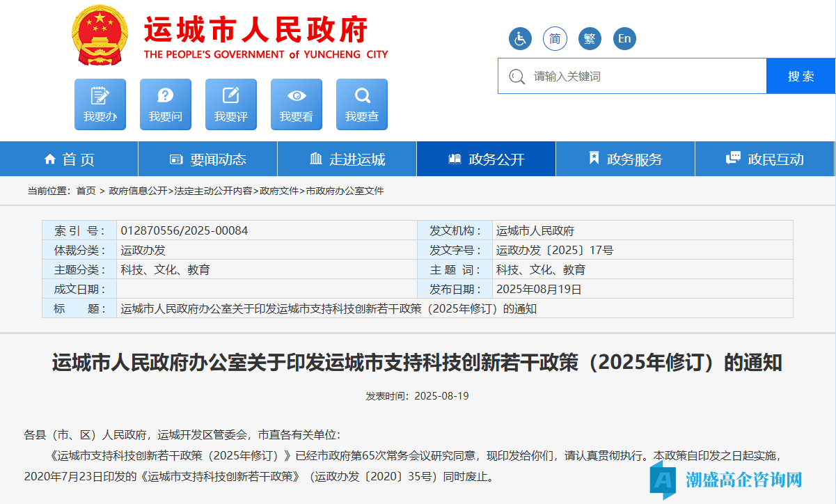This screenshot has height=504, width=836.
Task: Click the magnifier icon in search bar
Action: coord(516,76)
